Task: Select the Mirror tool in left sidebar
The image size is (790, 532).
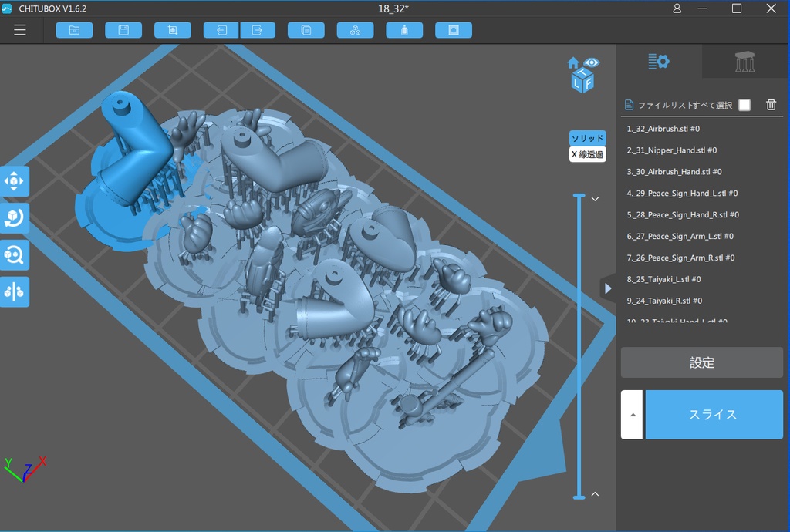Action: click(14, 292)
